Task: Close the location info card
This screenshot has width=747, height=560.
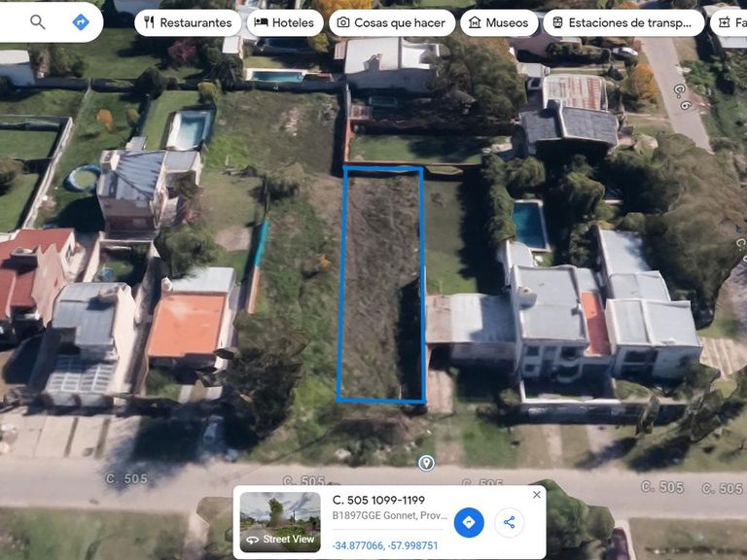Action: (x=537, y=494)
